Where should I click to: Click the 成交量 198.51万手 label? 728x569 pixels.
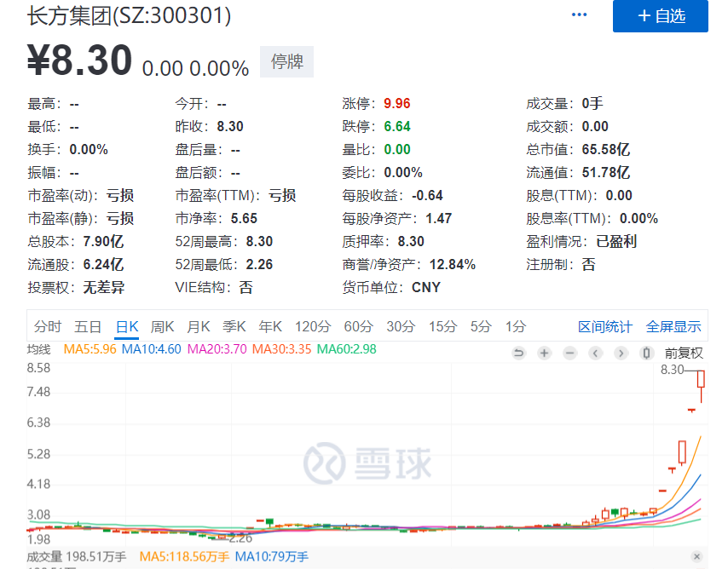click(77, 556)
